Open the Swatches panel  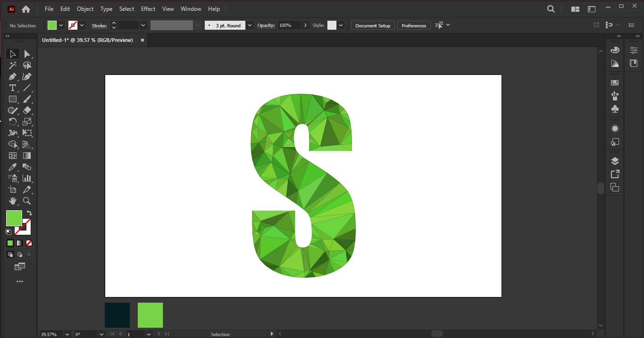(x=615, y=82)
